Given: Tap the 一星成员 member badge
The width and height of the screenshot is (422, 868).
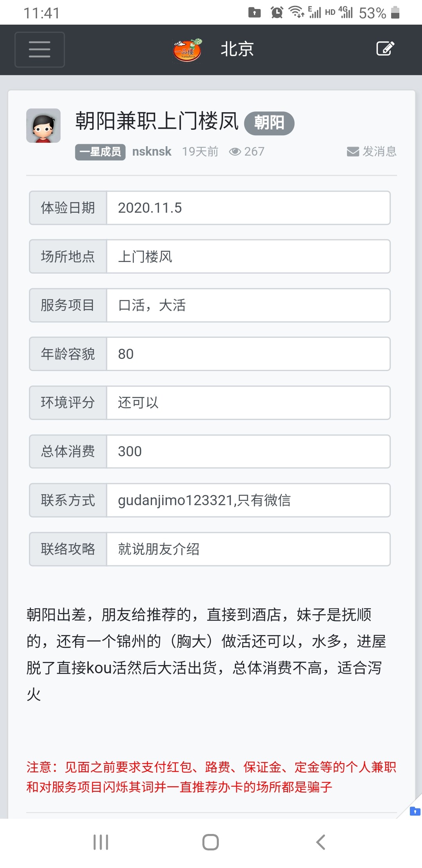Looking at the screenshot, I should pos(100,152).
